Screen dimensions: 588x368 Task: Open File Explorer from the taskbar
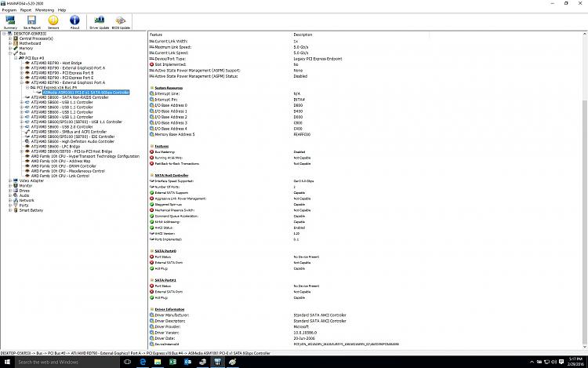pos(158,362)
